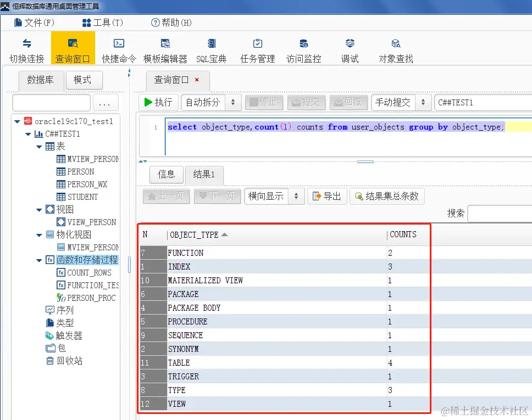This screenshot has width=532, height=420.
Task: Click the 执行 run button
Action: pyautogui.click(x=158, y=102)
